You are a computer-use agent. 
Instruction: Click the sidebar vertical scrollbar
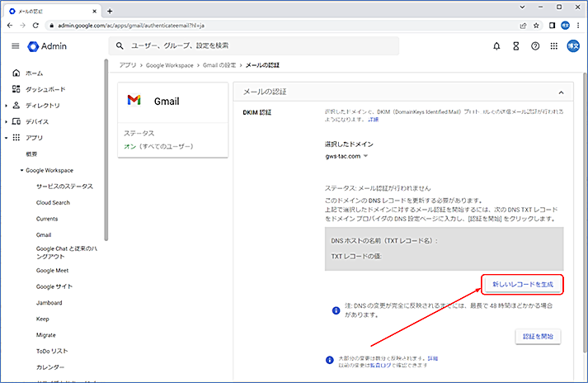tap(106, 150)
